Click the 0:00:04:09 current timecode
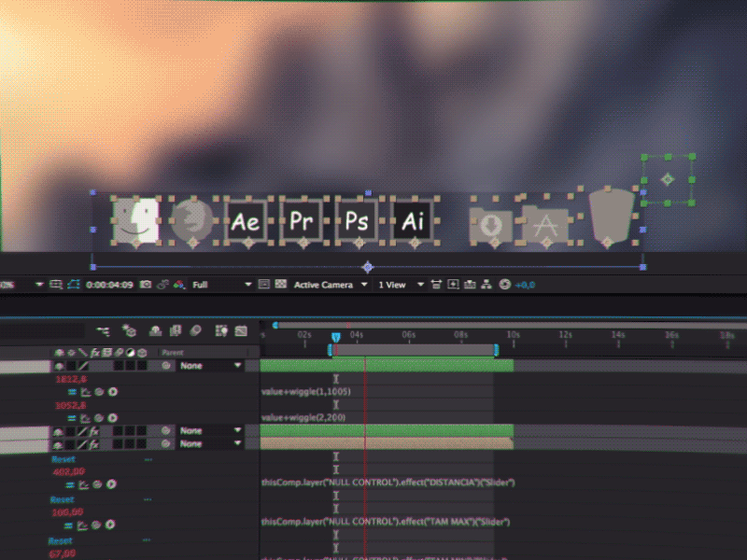The width and height of the screenshot is (747, 560). point(109,284)
